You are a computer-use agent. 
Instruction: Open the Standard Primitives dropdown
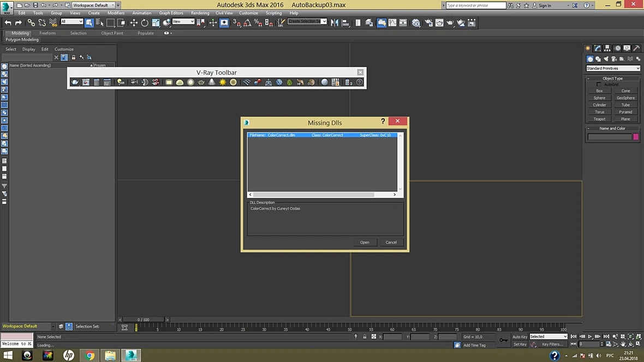(x=613, y=68)
